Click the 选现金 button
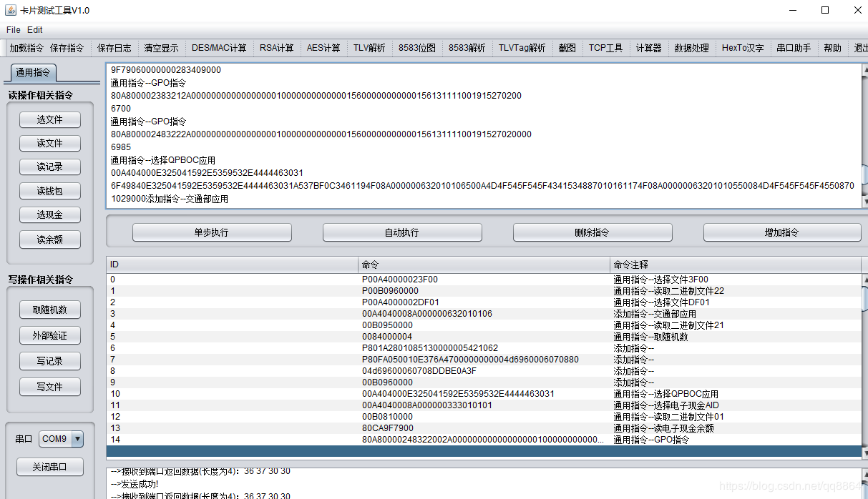 49,214
